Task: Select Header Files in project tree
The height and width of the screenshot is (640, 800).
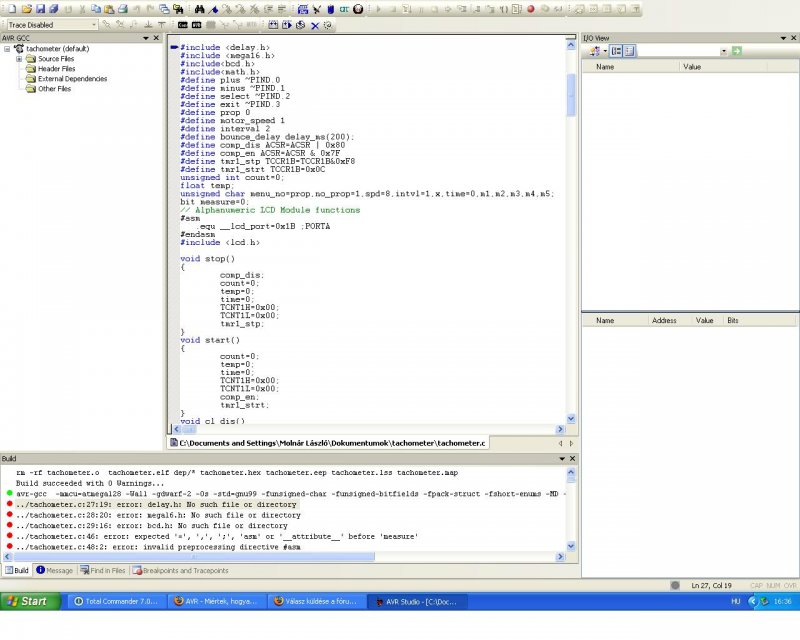Action: click(x=56, y=68)
